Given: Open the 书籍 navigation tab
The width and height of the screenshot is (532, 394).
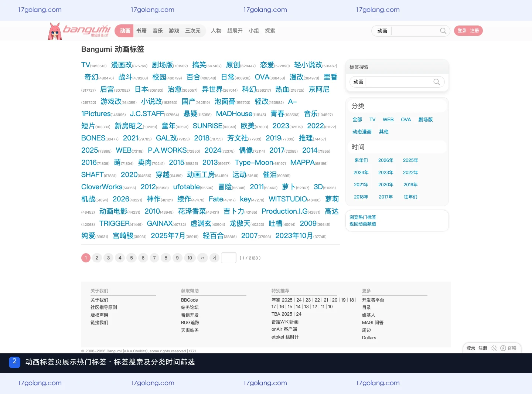Looking at the screenshot, I should click(x=141, y=31).
